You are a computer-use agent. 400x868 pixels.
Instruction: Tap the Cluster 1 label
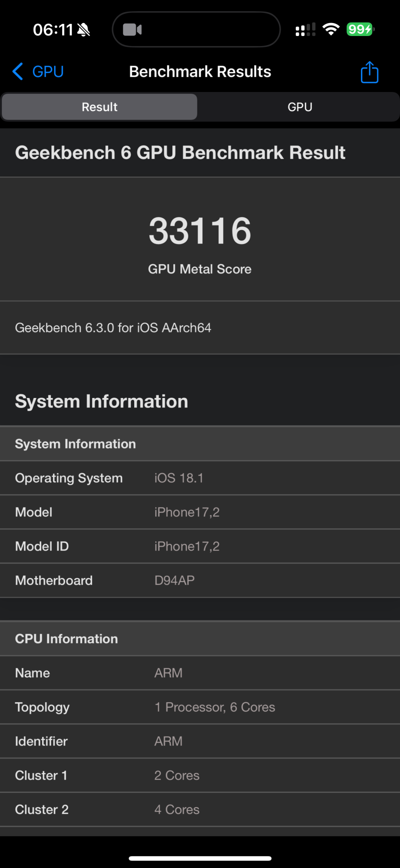pos(41,776)
